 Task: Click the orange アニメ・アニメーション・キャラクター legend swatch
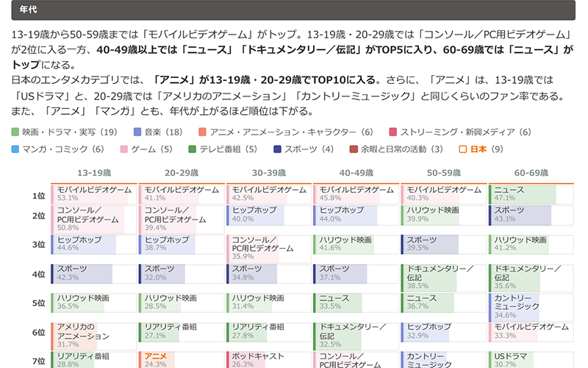click(203, 132)
